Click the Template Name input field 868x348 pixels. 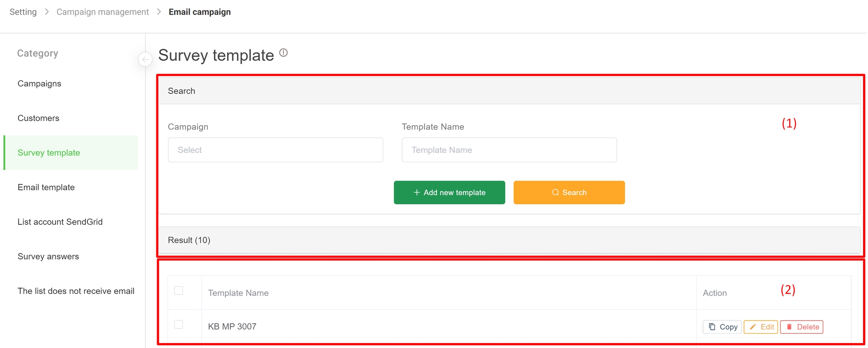tap(509, 150)
